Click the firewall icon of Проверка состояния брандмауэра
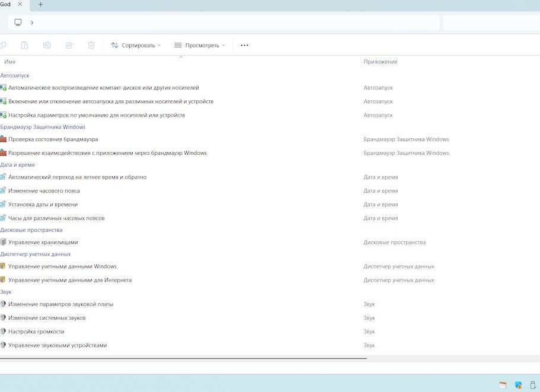540x392 pixels. (x=3, y=139)
